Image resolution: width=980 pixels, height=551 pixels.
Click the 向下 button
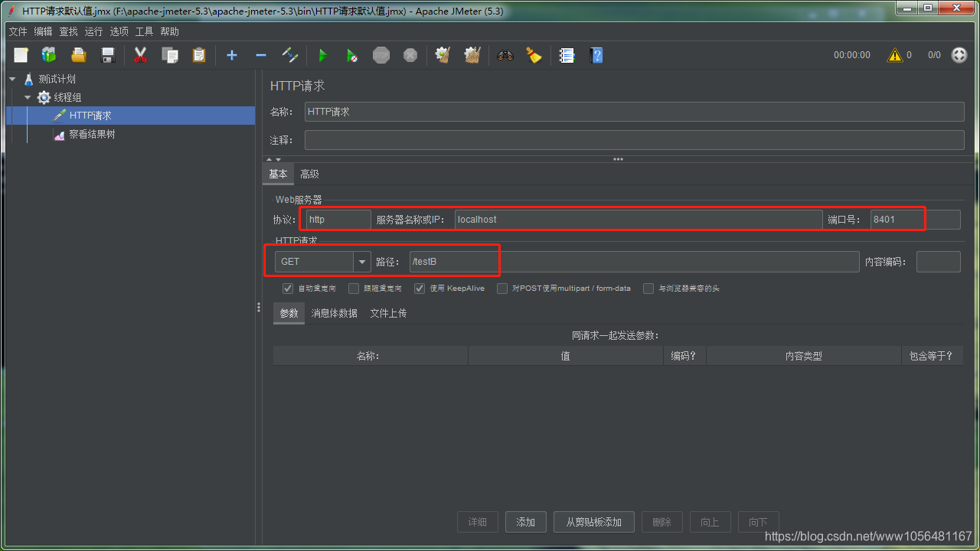pos(759,522)
